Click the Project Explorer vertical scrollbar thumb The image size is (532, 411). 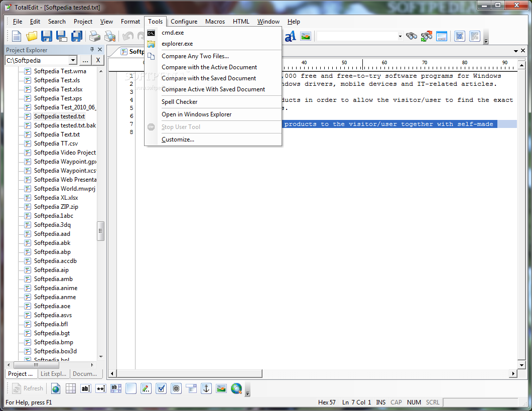tap(100, 231)
